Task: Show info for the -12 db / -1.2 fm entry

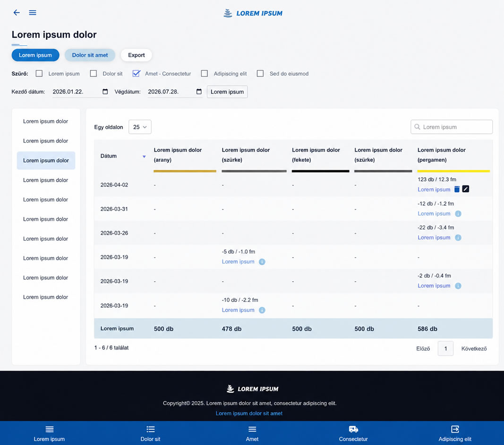Action: (x=458, y=213)
